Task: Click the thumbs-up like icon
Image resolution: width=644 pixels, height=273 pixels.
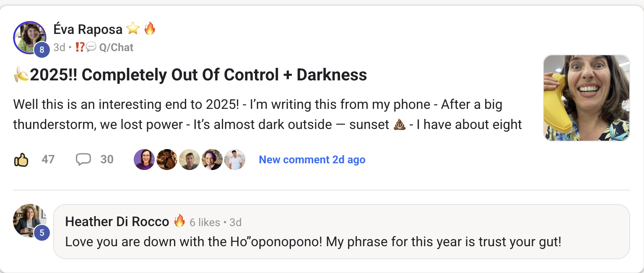Action: pos(21,160)
